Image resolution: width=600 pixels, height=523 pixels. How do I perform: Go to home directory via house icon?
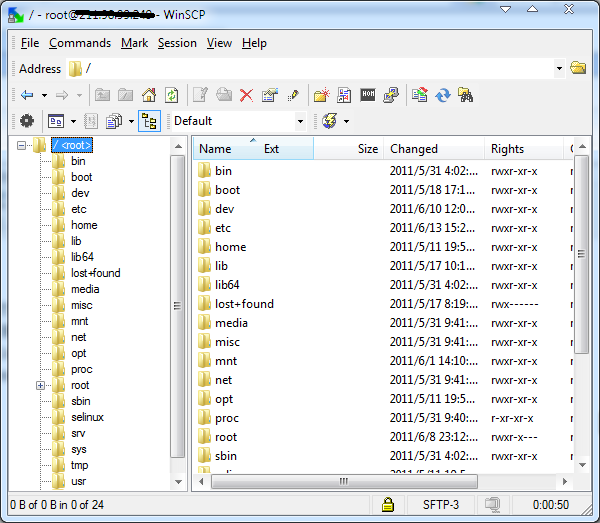(x=149, y=95)
